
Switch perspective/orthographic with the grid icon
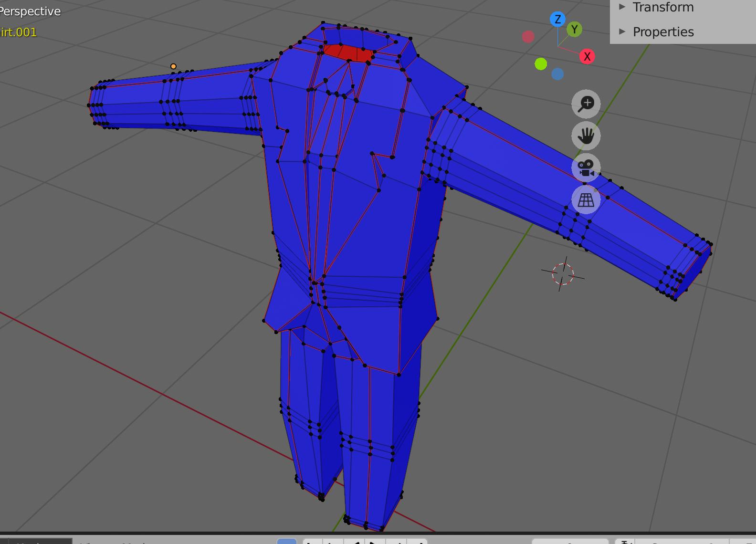(x=586, y=199)
